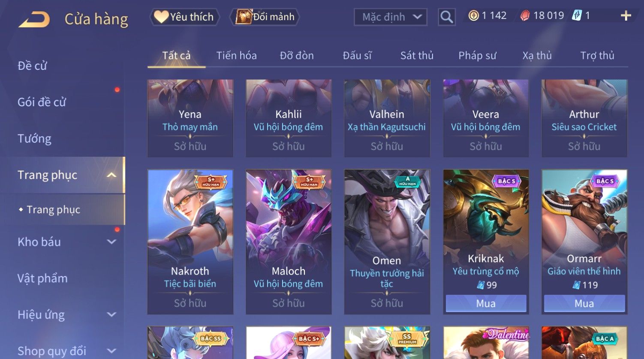Image resolution: width=644 pixels, height=359 pixels.
Task: Buy the Kriknak skin with Mua
Action: coord(486,303)
